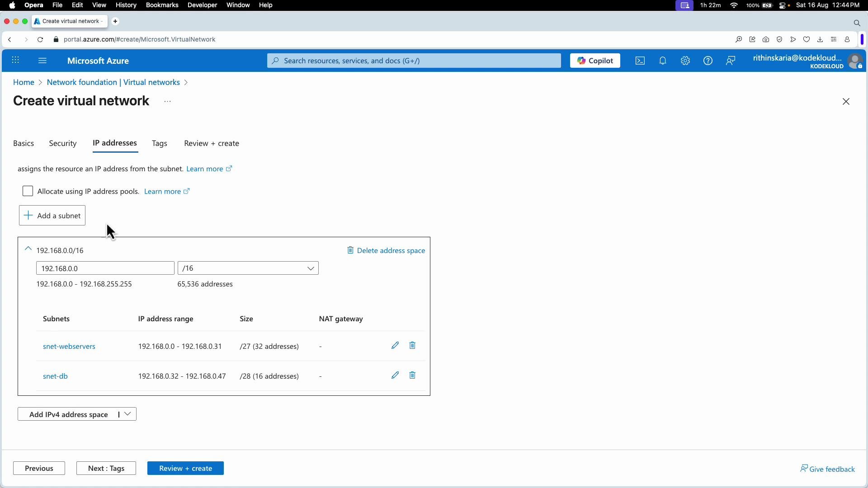The image size is (868, 488).
Task: Click the 192.168.0.0 address input field
Action: pos(105,268)
